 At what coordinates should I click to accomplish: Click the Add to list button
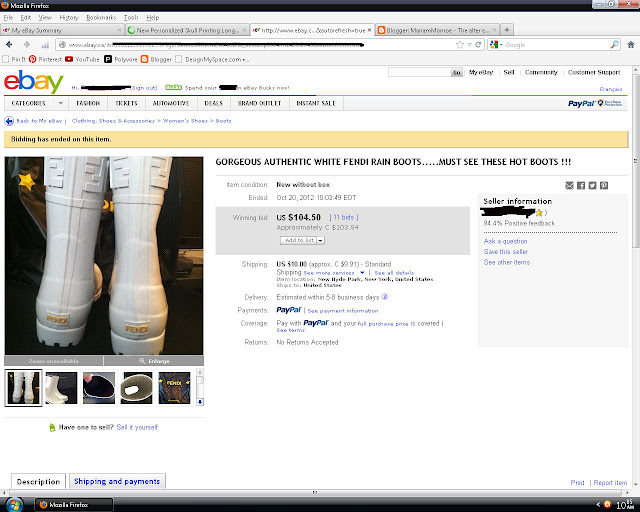pos(299,240)
